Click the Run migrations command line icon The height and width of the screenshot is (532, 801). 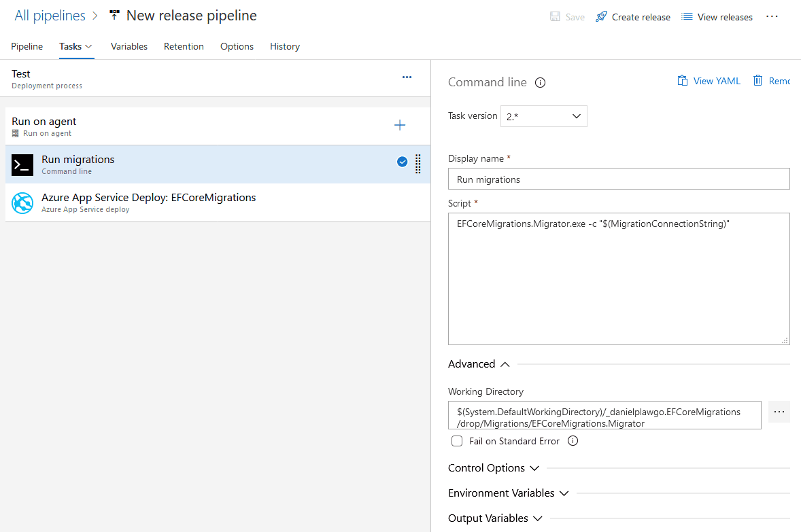pyautogui.click(x=22, y=165)
